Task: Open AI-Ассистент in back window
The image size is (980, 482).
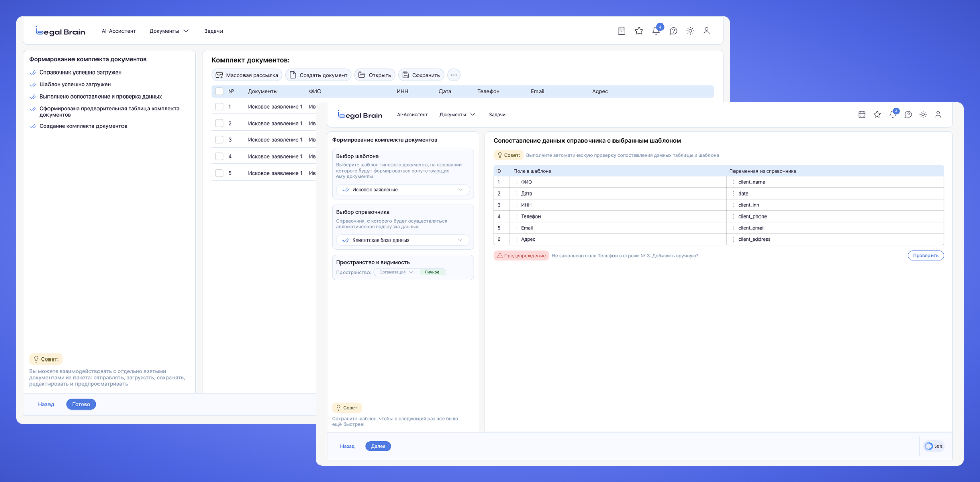Action: tap(118, 31)
